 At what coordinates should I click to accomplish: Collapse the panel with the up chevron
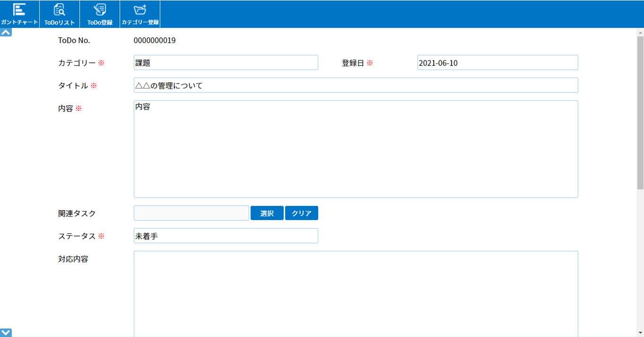pos(6,33)
